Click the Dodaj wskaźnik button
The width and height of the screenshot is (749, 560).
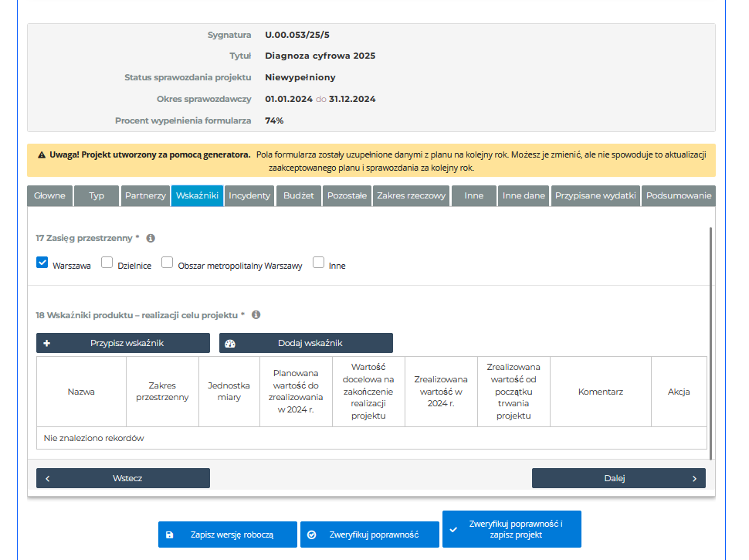click(x=306, y=343)
